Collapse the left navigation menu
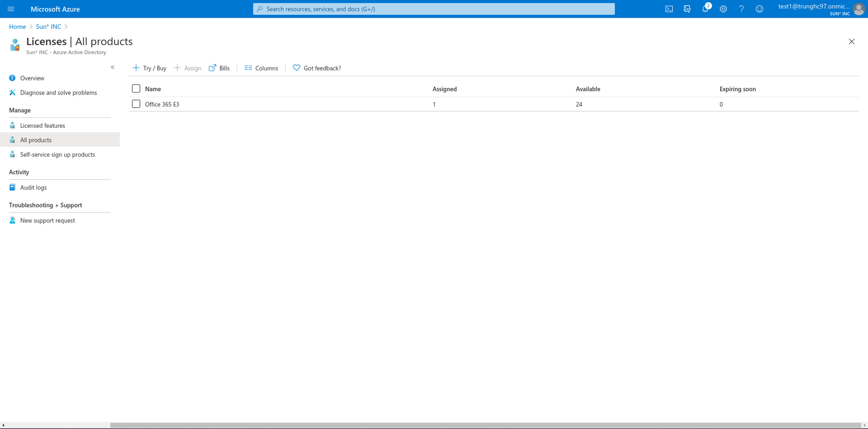 coord(113,67)
